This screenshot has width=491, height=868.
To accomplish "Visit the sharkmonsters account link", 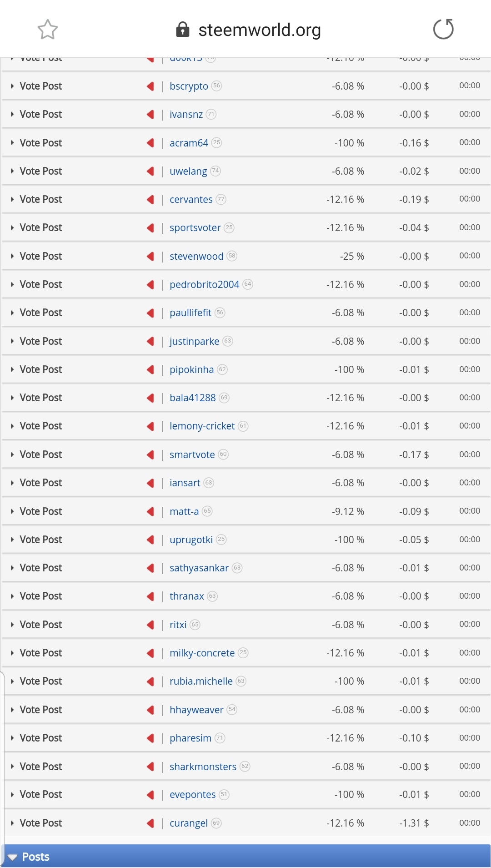I will pos(203,767).
